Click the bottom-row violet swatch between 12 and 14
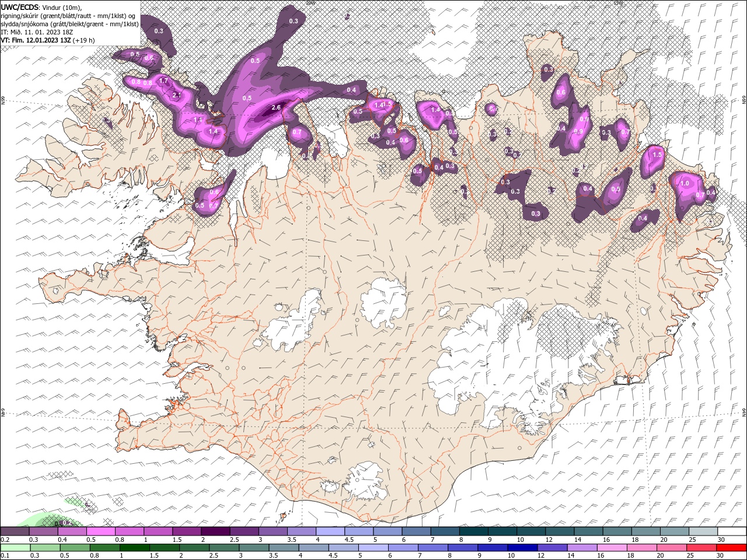This screenshot has height=560, width=747. 552,548
